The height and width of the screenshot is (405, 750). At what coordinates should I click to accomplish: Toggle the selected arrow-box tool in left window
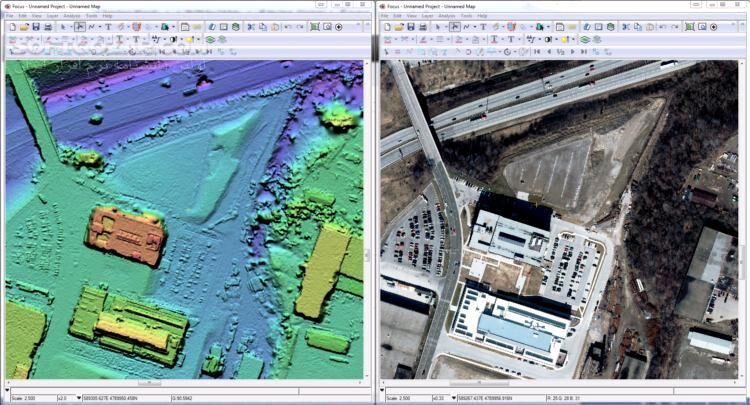(x=80, y=27)
